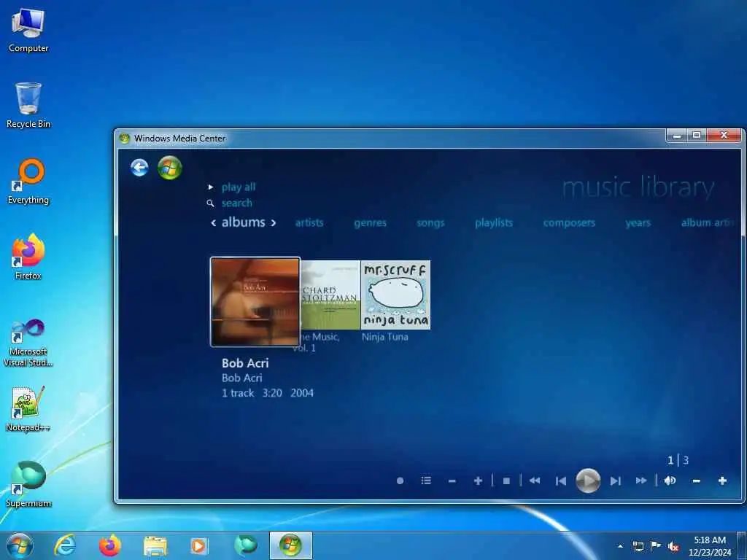The height and width of the screenshot is (560, 747).
Task: Switch to the composers view
Action: coord(569,223)
